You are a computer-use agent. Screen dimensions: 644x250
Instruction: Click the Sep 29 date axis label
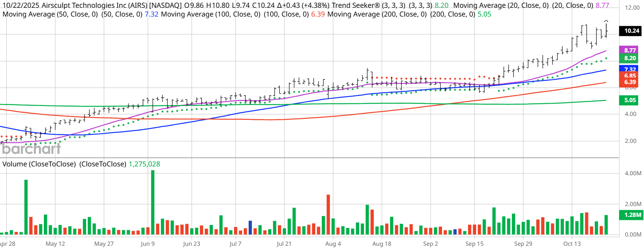tap(523, 243)
